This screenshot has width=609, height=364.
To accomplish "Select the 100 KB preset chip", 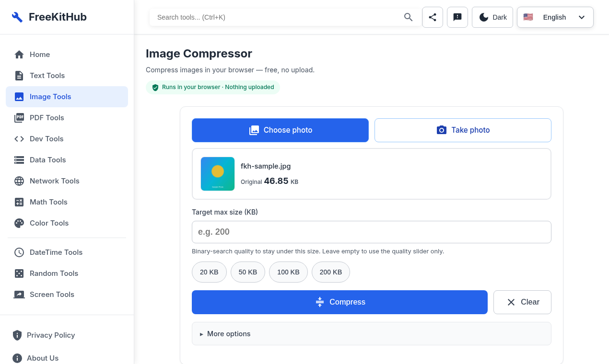I will point(288,272).
